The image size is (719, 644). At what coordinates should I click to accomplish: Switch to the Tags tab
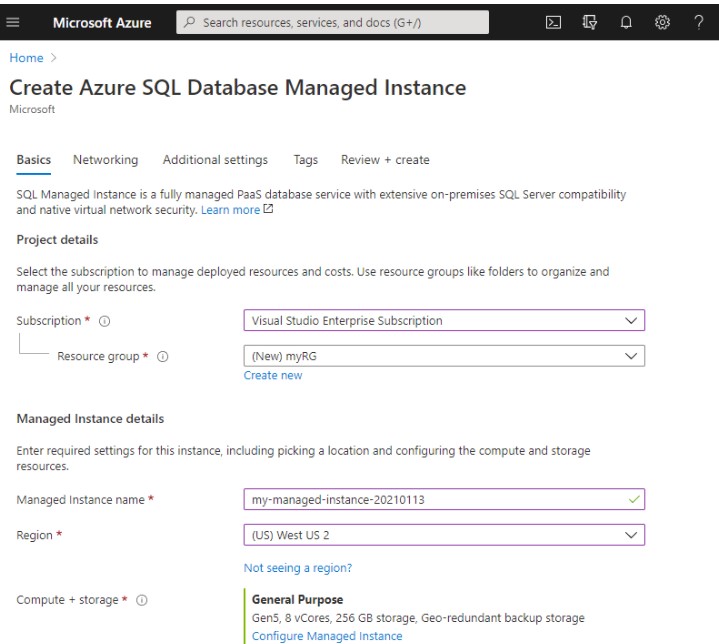click(305, 160)
